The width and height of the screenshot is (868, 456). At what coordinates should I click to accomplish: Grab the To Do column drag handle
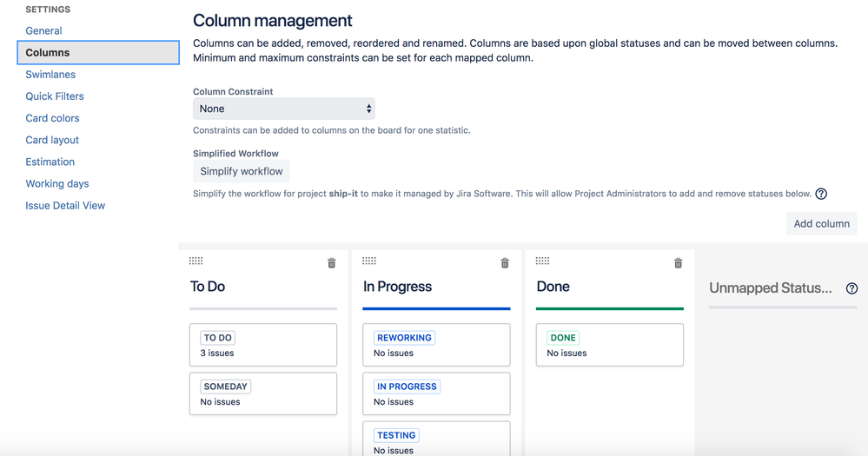click(x=195, y=261)
